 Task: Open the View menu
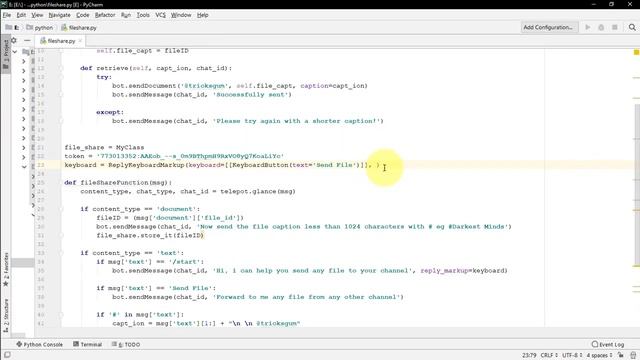[37, 15]
